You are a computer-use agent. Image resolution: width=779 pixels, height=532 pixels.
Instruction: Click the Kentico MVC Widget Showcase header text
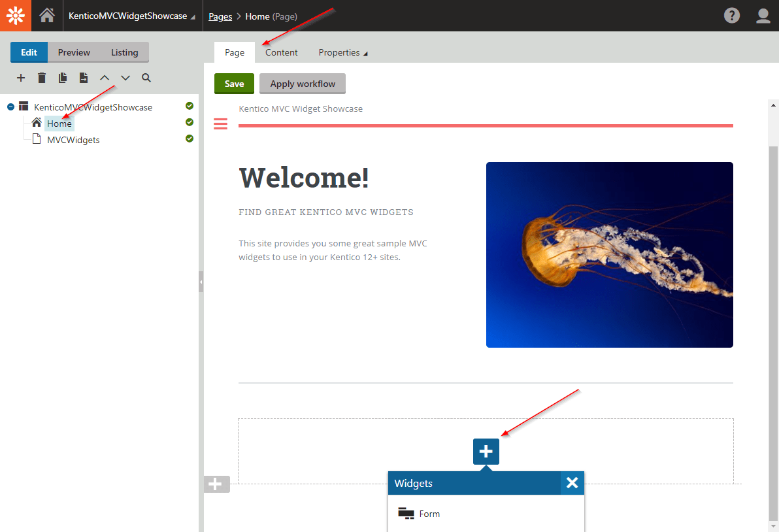click(x=301, y=108)
